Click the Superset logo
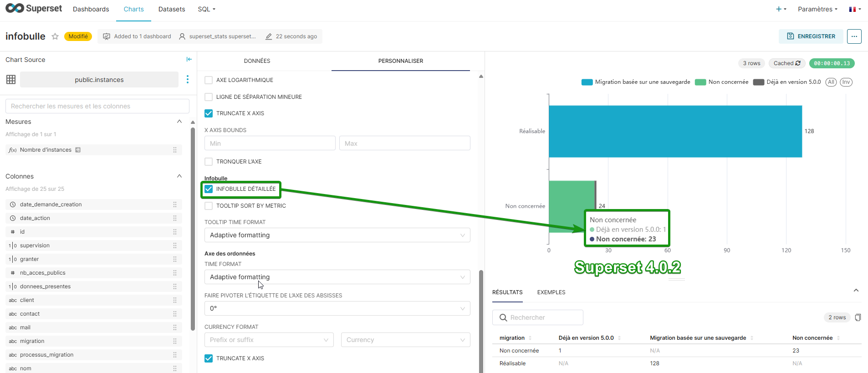The width and height of the screenshot is (868, 373). (34, 9)
